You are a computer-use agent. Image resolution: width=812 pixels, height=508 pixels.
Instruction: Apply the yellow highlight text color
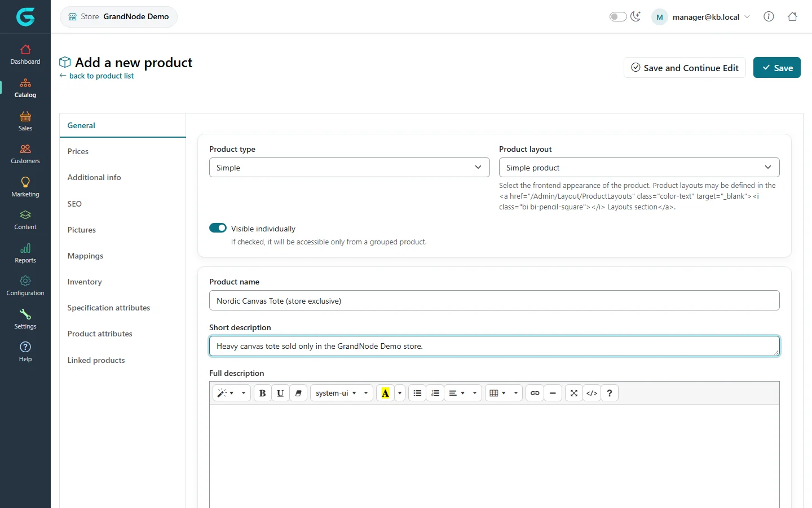coord(385,393)
